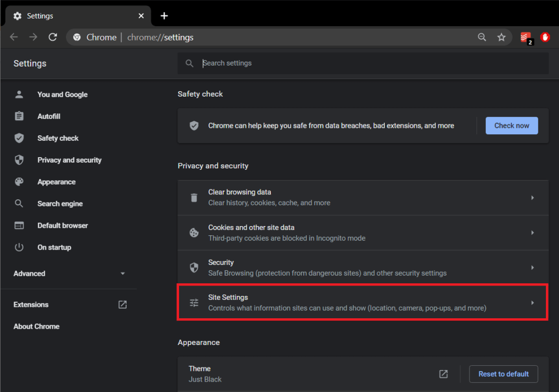Go back using the back arrow
This screenshot has width=559, height=392.
14,37
